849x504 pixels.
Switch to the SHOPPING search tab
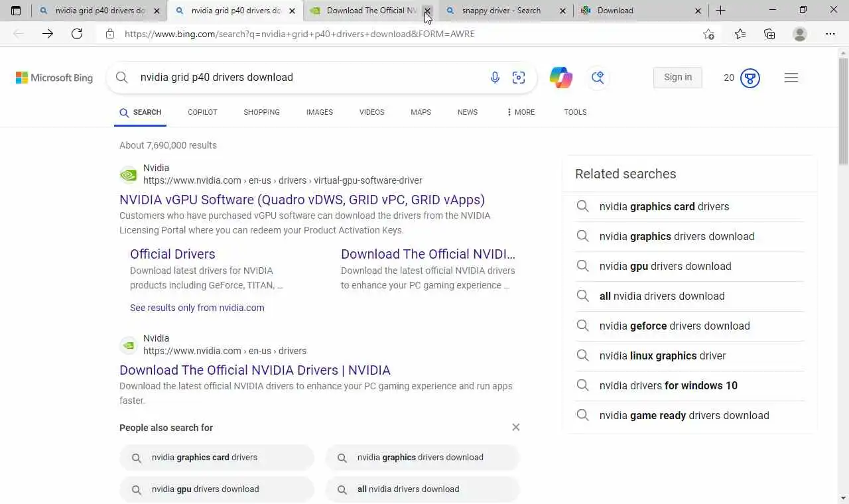[261, 112]
